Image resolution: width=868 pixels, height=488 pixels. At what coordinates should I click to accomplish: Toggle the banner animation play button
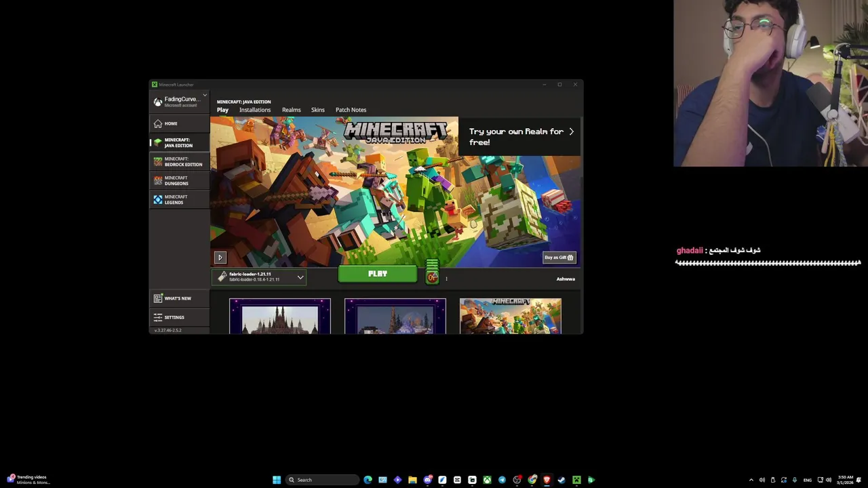[220, 258]
